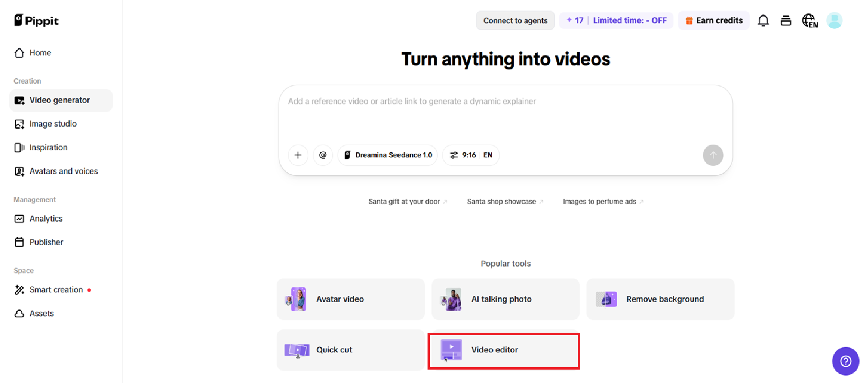
Task: Change language via globe EN icon
Action: 810,21
